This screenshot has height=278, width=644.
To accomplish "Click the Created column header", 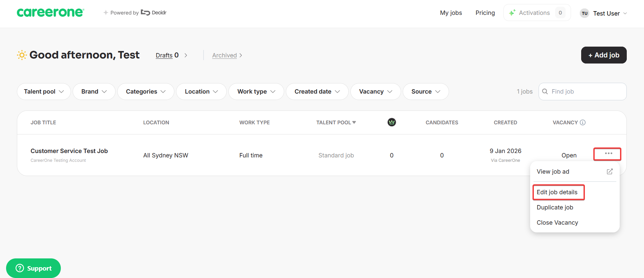I will [x=505, y=123].
